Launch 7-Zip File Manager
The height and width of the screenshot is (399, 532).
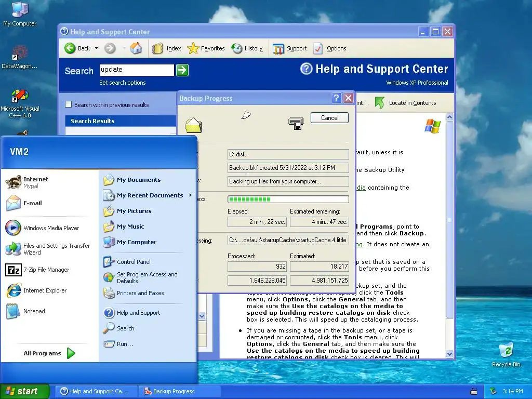(49, 270)
